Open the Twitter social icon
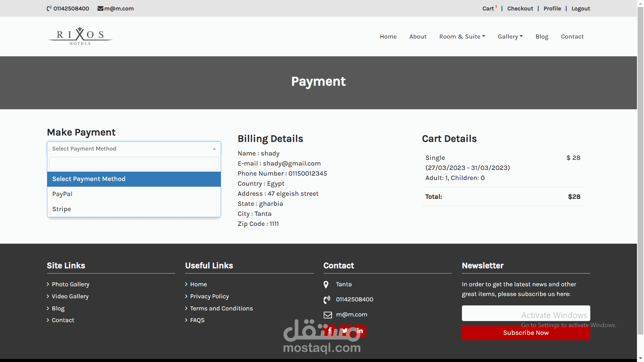This screenshot has width=644, height=362. 345,331
